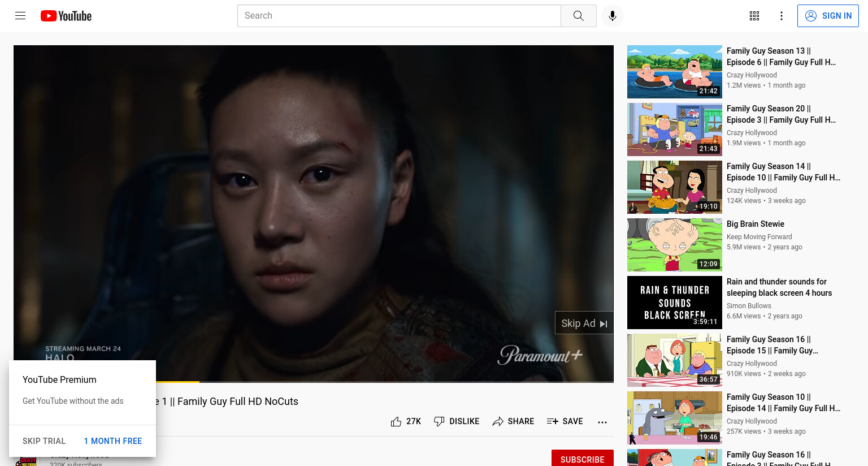868x466 pixels.
Task: Open Rain & Thunder Sounds black screen thumbnail
Action: [x=675, y=303]
